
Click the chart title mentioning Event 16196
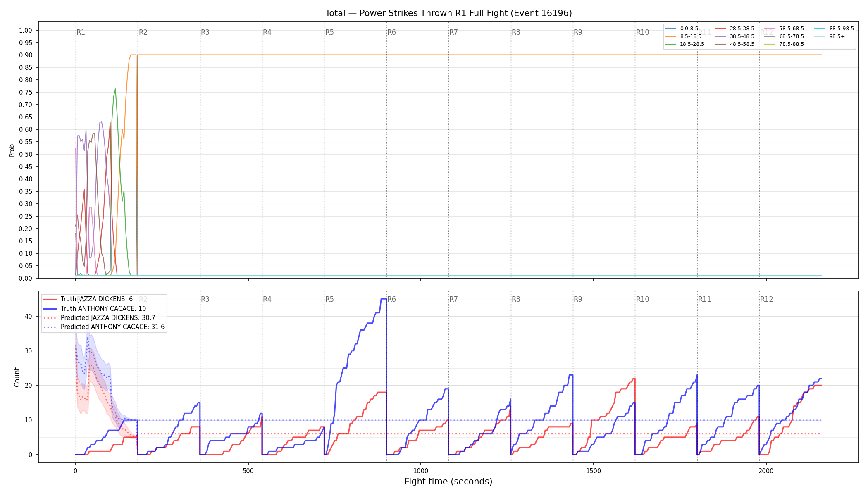click(448, 13)
